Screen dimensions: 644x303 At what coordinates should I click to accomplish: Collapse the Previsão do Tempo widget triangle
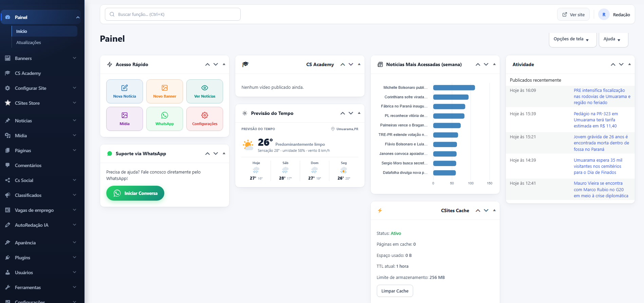click(359, 113)
